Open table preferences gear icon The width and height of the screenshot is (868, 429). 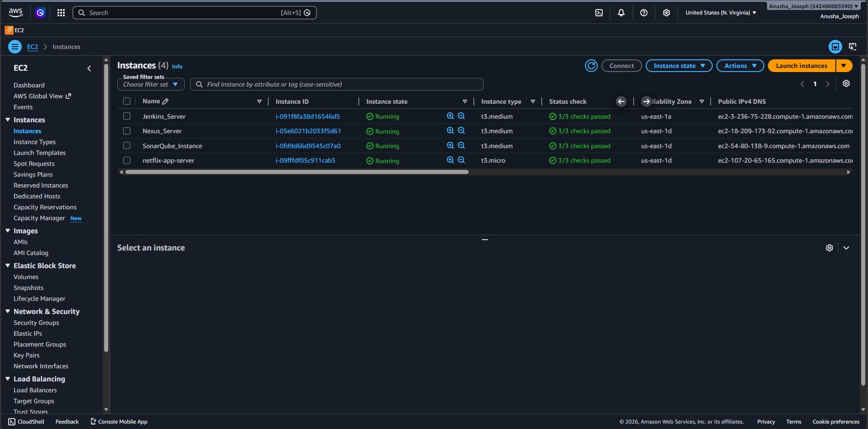tap(846, 83)
